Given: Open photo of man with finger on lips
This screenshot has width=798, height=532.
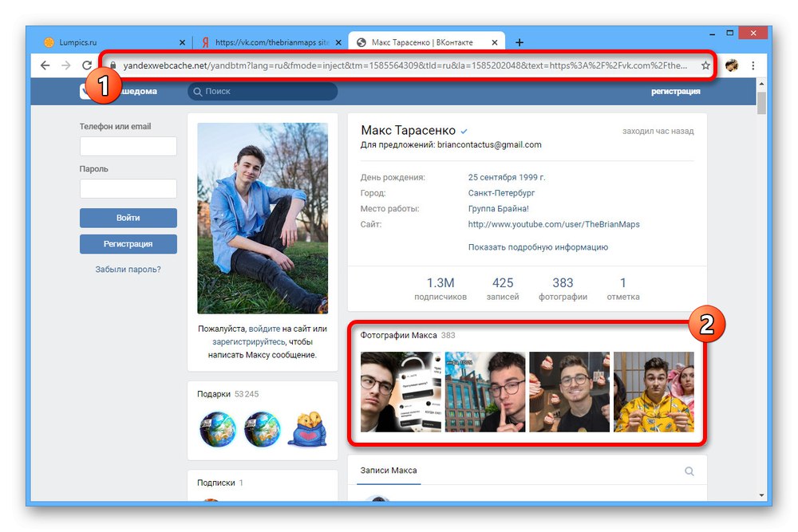Looking at the screenshot, I should 485,392.
